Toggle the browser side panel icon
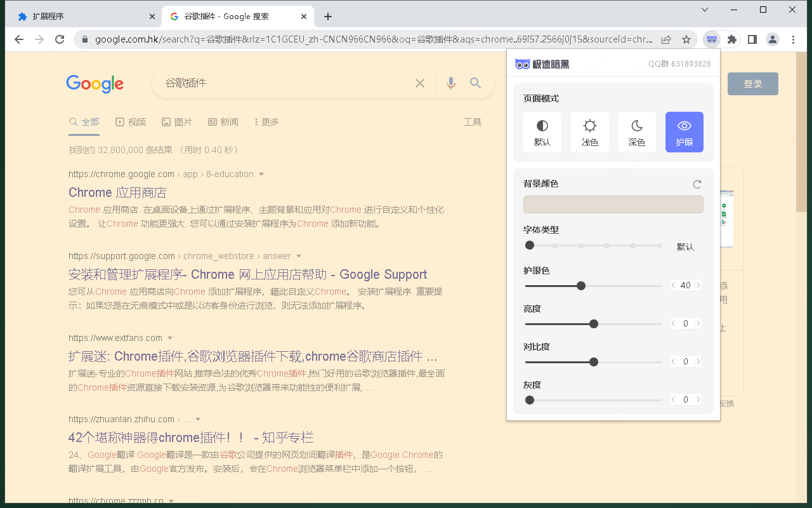 752,39
